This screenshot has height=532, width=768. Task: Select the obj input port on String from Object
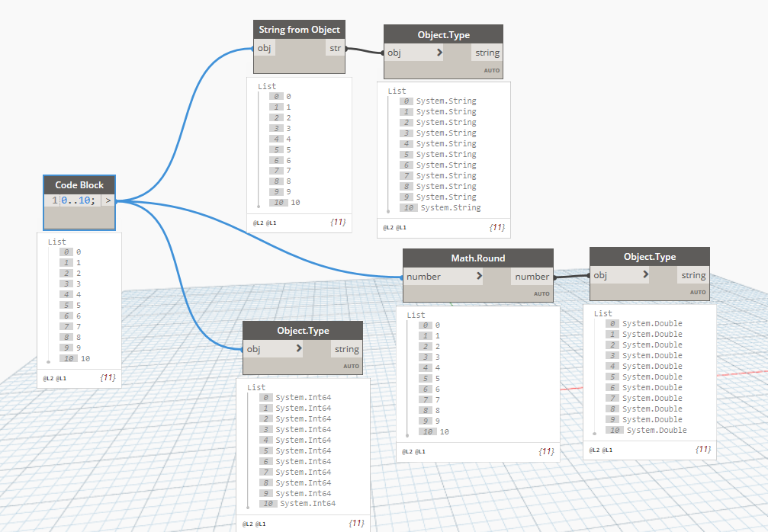265,47
